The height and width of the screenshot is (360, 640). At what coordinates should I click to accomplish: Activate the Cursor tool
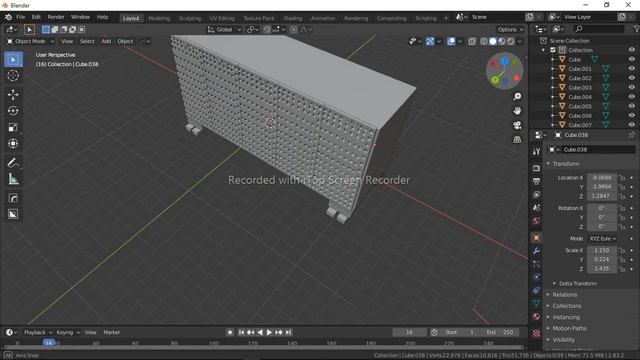[13, 76]
